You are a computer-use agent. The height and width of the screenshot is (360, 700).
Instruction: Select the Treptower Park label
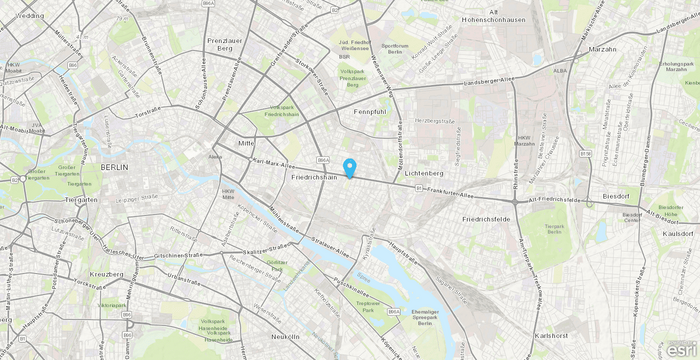click(368, 307)
